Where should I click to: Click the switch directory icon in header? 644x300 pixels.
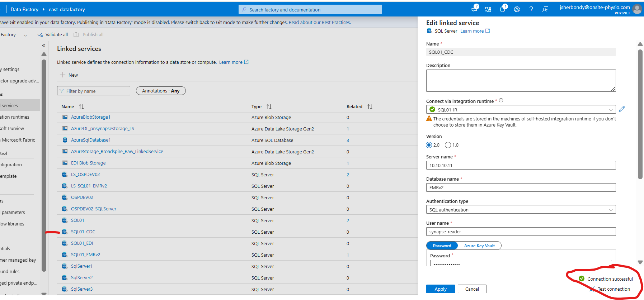488,9
